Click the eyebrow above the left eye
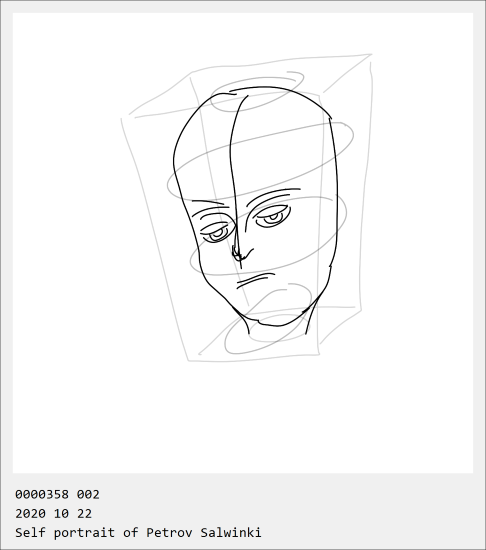 pyautogui.click(x=208, y=203)
